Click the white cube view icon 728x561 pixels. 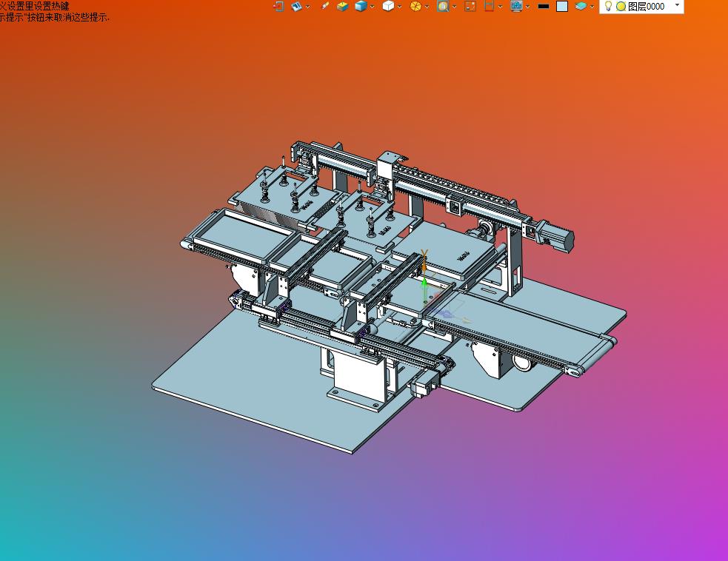(388, 6)
